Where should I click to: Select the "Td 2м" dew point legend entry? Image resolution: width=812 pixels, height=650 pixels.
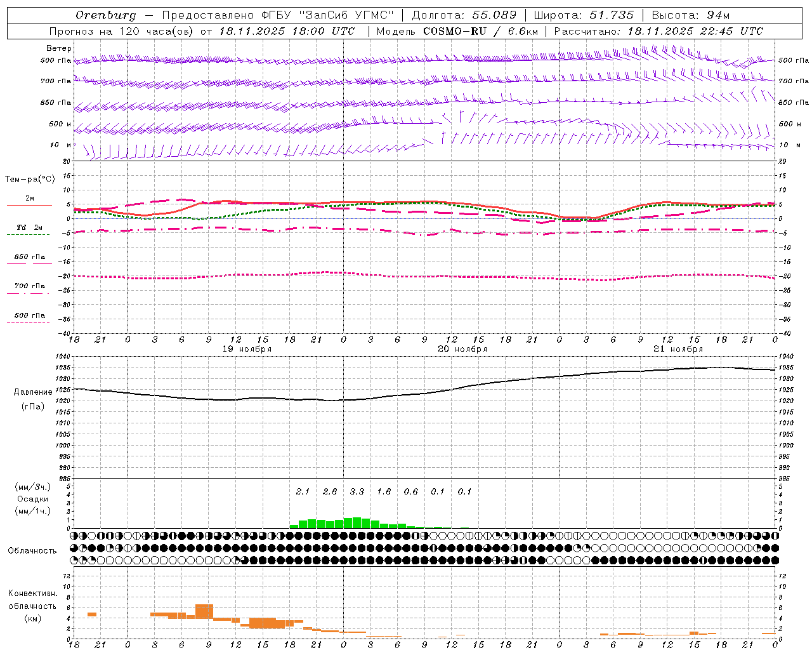[x=30, y=227]
